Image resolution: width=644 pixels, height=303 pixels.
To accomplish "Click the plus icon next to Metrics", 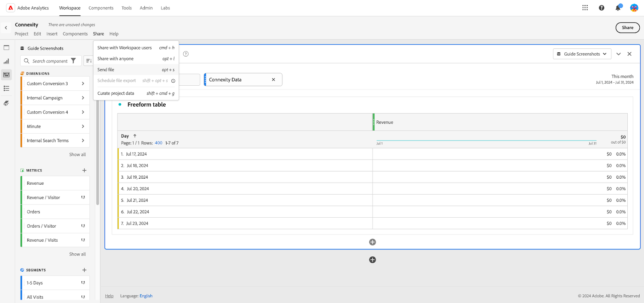I will pyautogui.click(x=84, y=170).
